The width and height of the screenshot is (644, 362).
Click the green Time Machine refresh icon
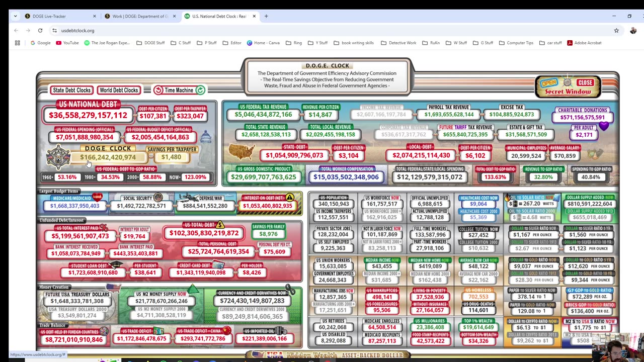point(200,90)
